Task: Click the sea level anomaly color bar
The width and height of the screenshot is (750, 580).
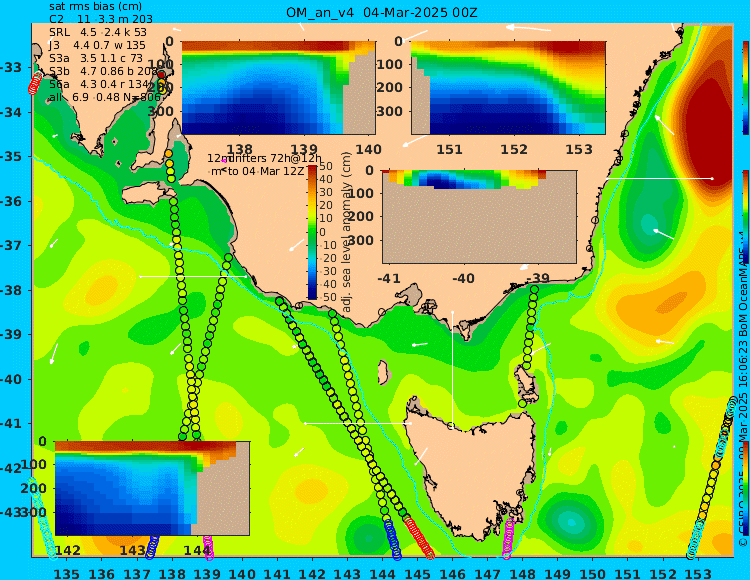Action: 312,232
